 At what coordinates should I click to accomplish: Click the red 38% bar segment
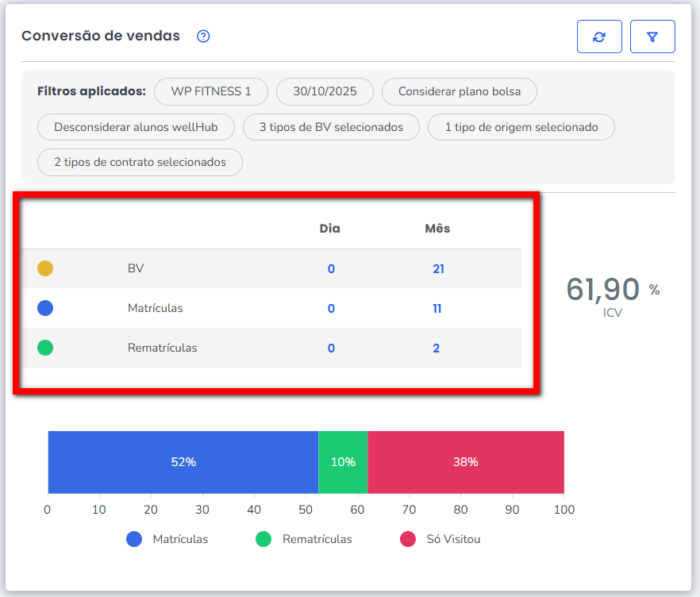[466, 462]
